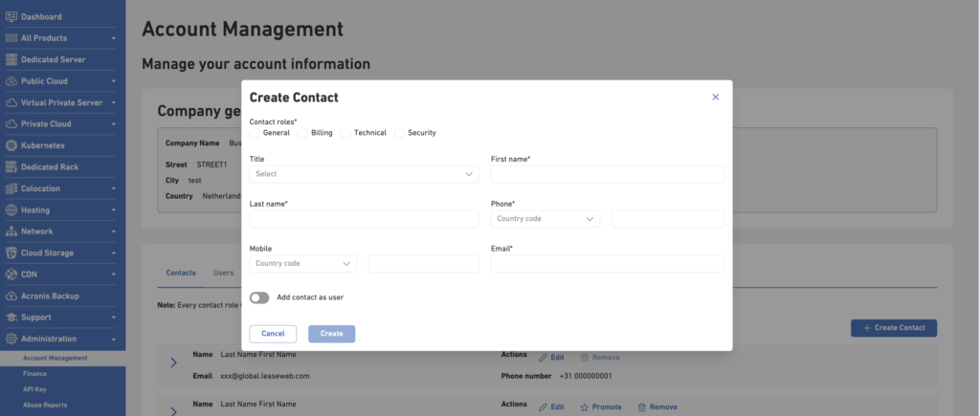The height and width of the screenshot is (416, 980).
Task: Open the Title select dropdown
Action: [365, 174]
